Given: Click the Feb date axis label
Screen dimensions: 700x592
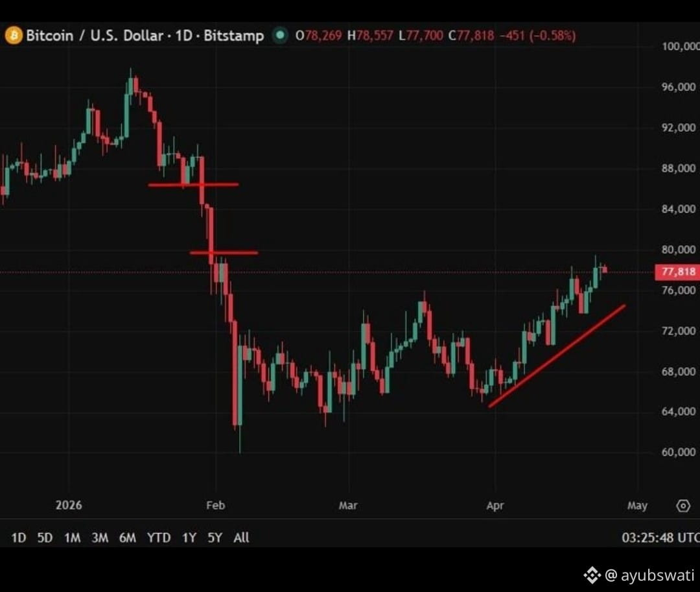Looking at the screenshot, I should (216, 505).
